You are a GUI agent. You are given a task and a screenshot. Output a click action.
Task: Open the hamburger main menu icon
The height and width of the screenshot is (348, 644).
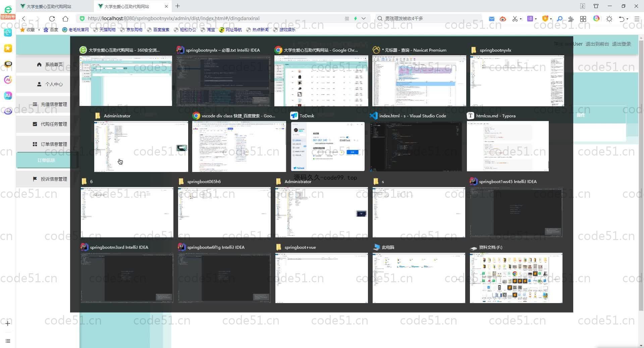tap(637, 19)
